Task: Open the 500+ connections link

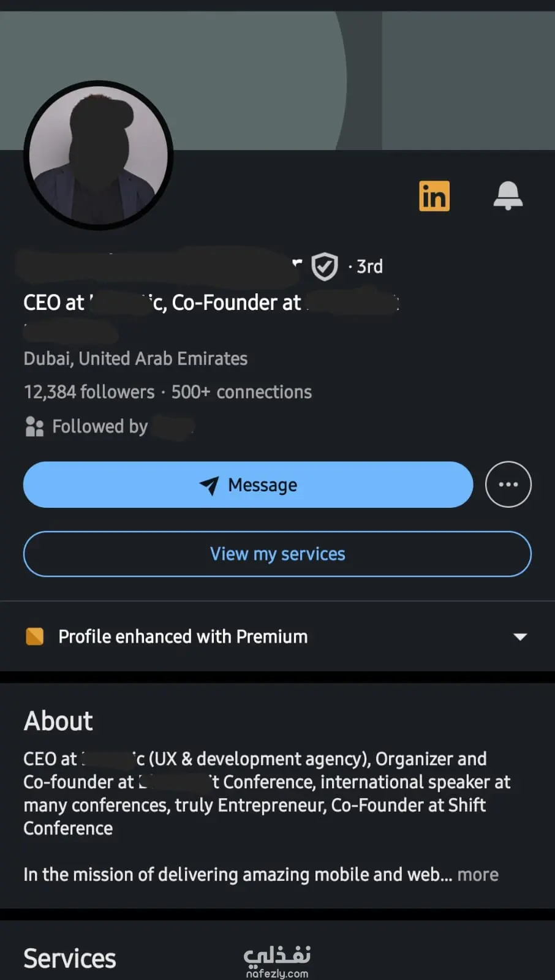Action: (x=241, y=392)
